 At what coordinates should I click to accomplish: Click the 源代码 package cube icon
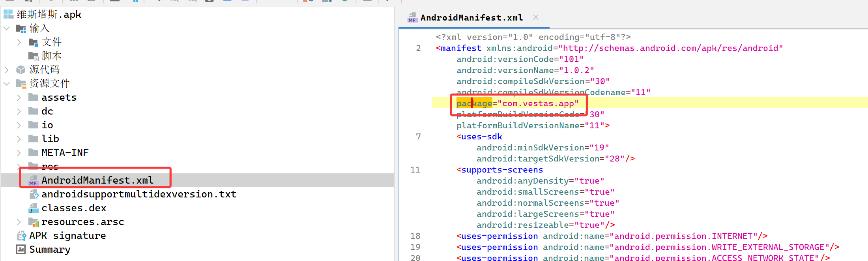point(21,70)
